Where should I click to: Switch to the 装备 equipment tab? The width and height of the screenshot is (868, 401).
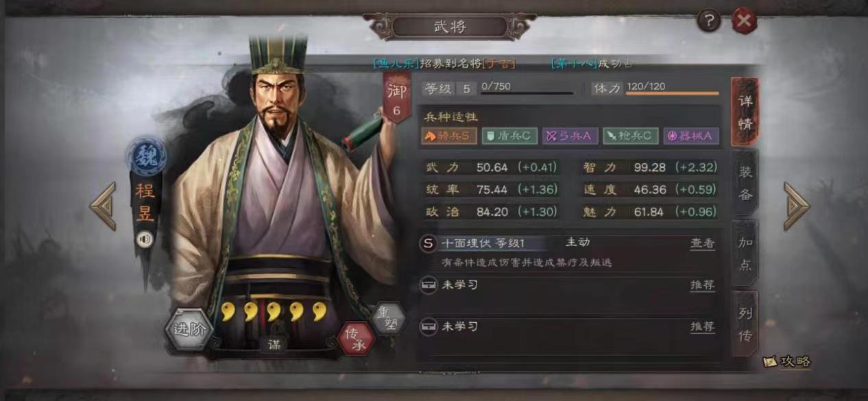pos(745,183)
